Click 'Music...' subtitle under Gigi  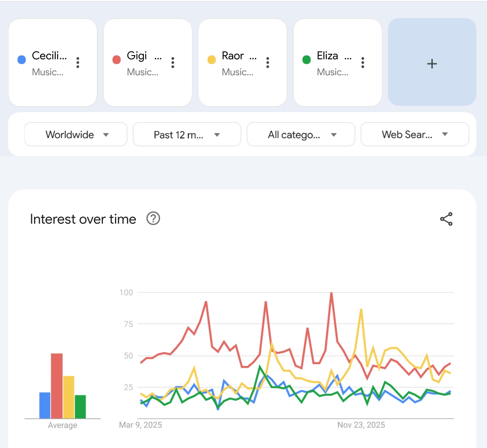[x=143, y=72]
